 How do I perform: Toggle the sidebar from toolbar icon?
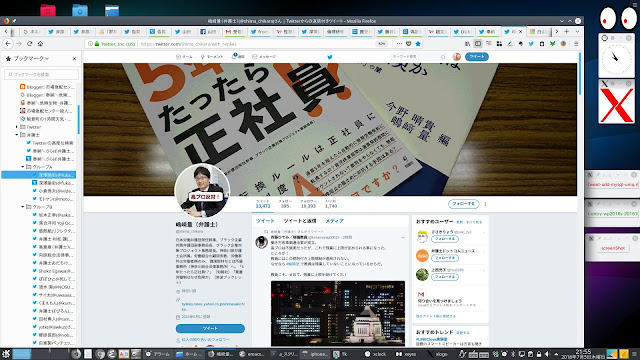point(478,44)
